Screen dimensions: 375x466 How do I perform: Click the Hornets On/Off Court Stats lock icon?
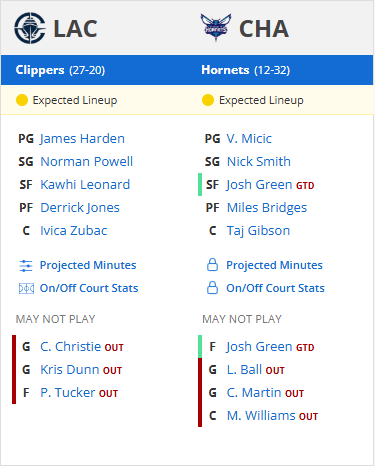212,288
